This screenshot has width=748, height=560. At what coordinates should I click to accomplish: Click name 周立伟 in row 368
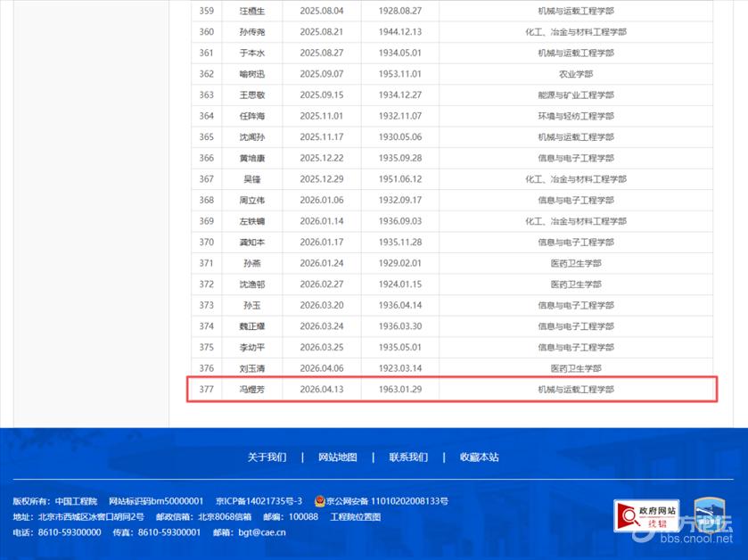click(252, 200)
